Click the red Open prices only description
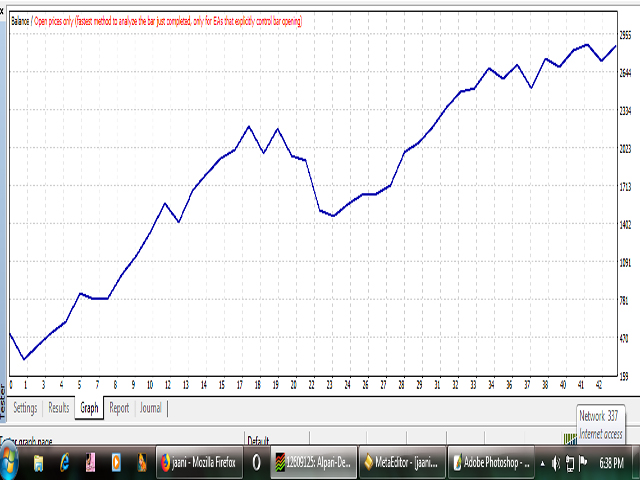 (x=168, y=21)
